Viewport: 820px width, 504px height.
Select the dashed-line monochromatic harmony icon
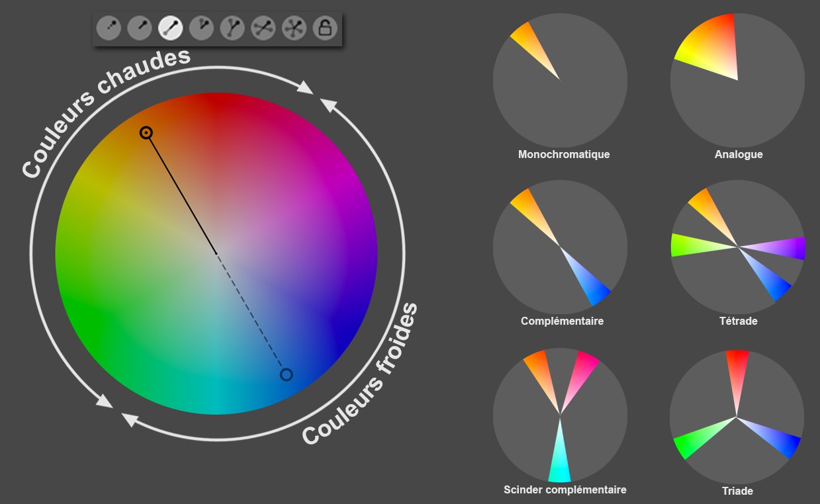click(108, 28)
